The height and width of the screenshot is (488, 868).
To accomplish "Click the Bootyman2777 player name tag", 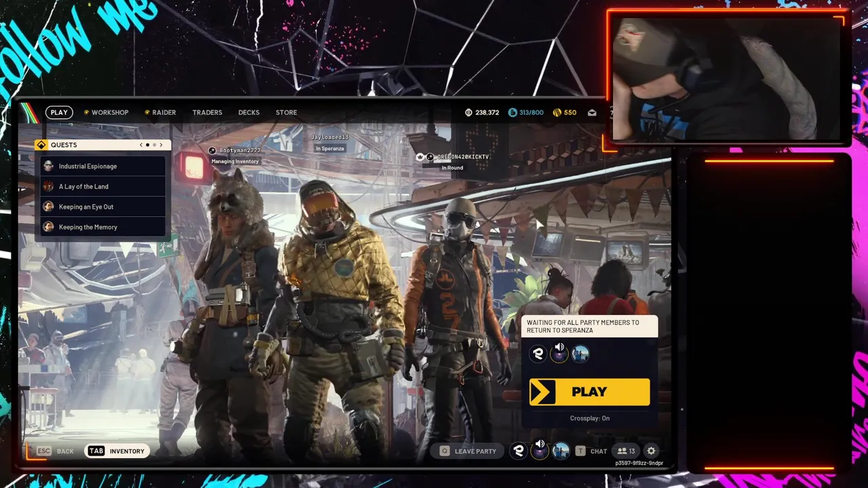I will coord(239,150).
